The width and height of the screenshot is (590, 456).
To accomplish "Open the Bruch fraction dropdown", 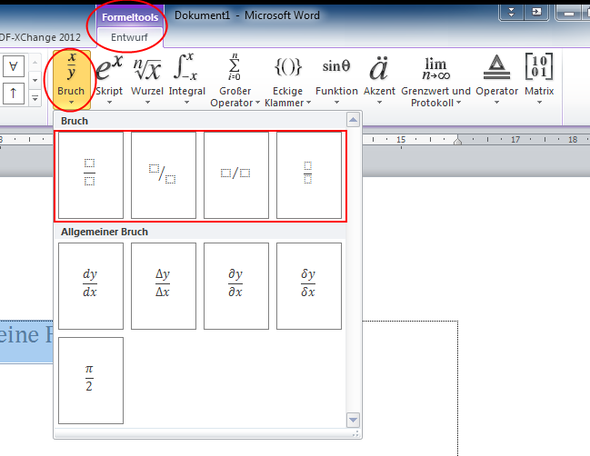I will (71, 79).
